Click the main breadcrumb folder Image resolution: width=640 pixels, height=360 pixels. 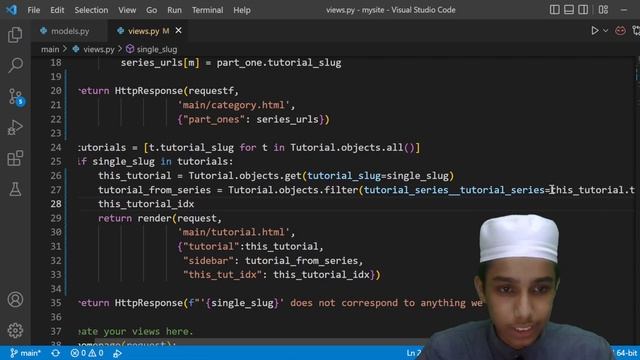tap(50, 49)
